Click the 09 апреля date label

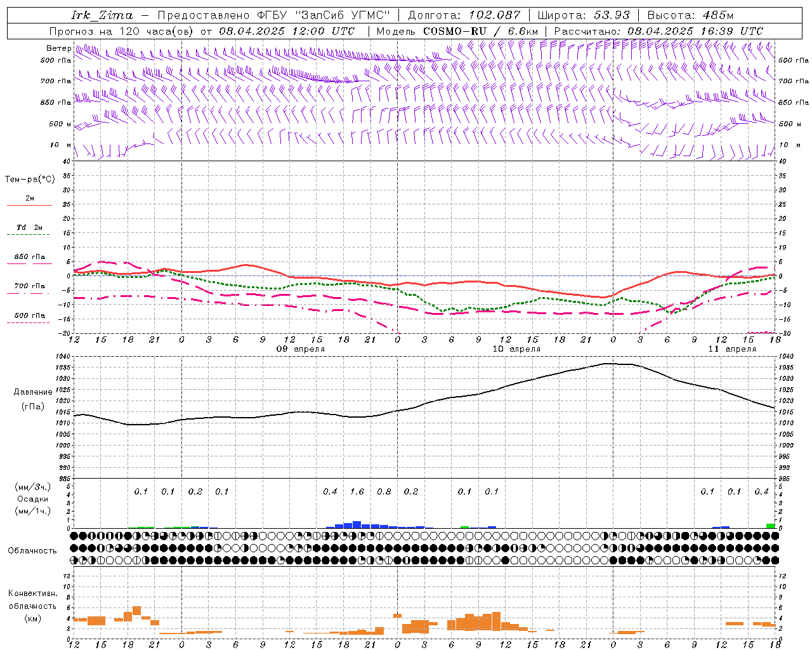coord(301,349)
